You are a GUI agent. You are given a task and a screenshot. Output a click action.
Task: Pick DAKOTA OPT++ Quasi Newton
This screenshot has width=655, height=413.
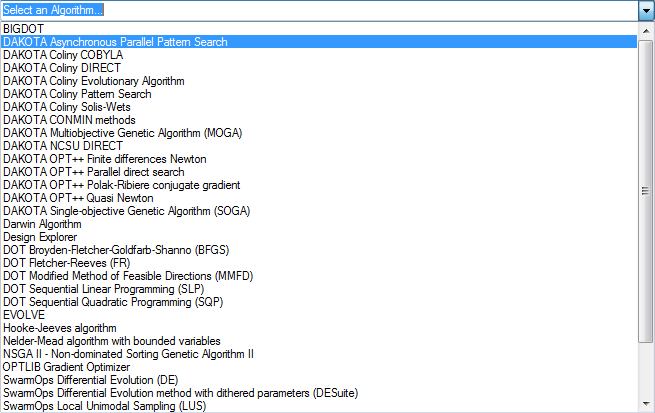point(78,198)
